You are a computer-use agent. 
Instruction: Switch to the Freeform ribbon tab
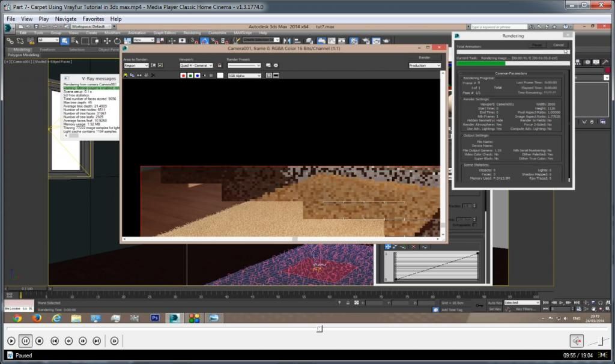tap(47, 50)
